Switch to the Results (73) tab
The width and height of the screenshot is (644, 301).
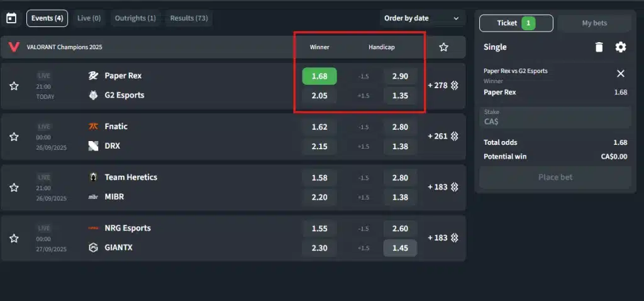click(189, 18)
